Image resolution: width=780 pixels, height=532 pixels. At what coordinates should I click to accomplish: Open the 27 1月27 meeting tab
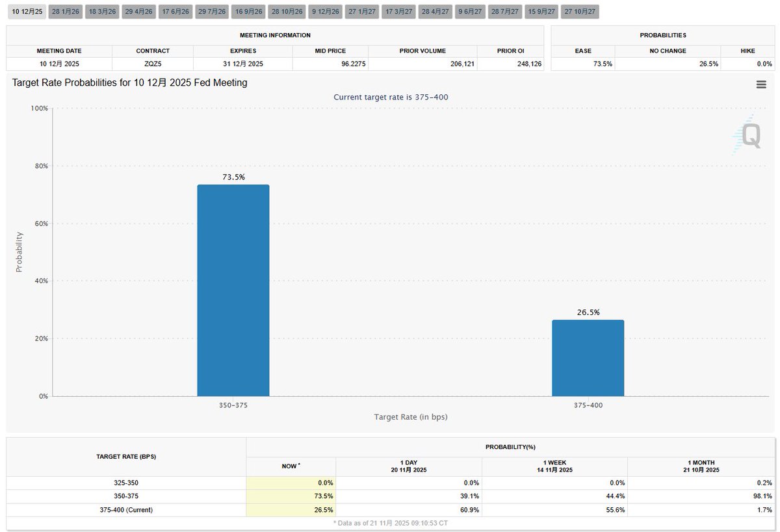click(x=362, y=12)
